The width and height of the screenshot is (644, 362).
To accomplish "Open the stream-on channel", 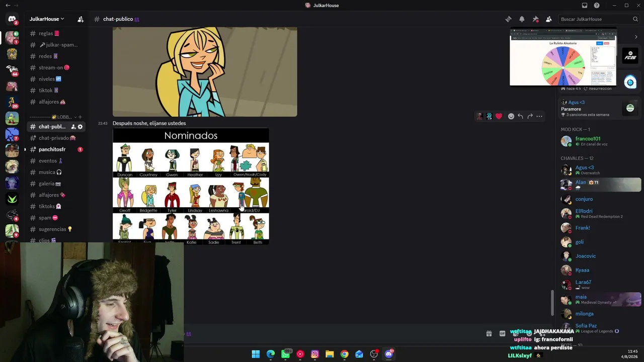I will (55, 67).
